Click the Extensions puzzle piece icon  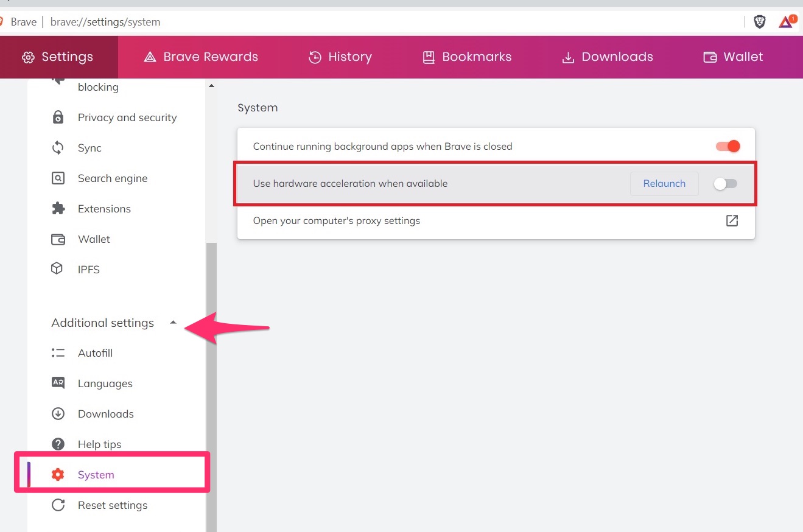pos(58,209)
